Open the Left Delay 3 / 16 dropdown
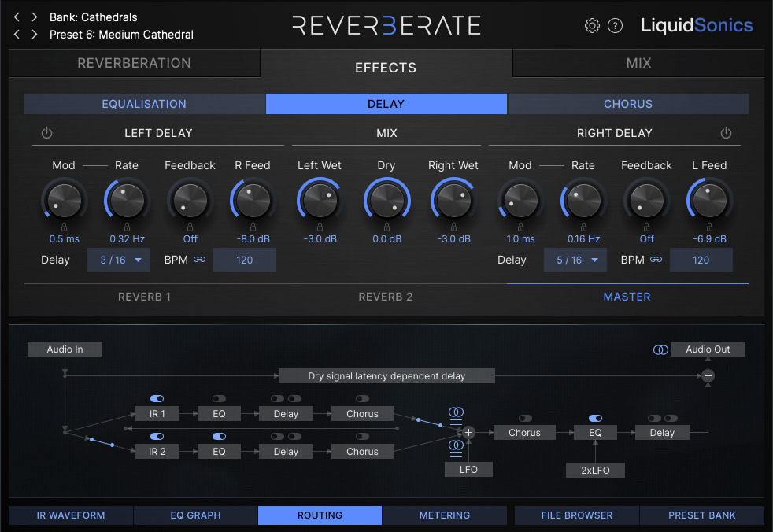 [x=119, y=260]
